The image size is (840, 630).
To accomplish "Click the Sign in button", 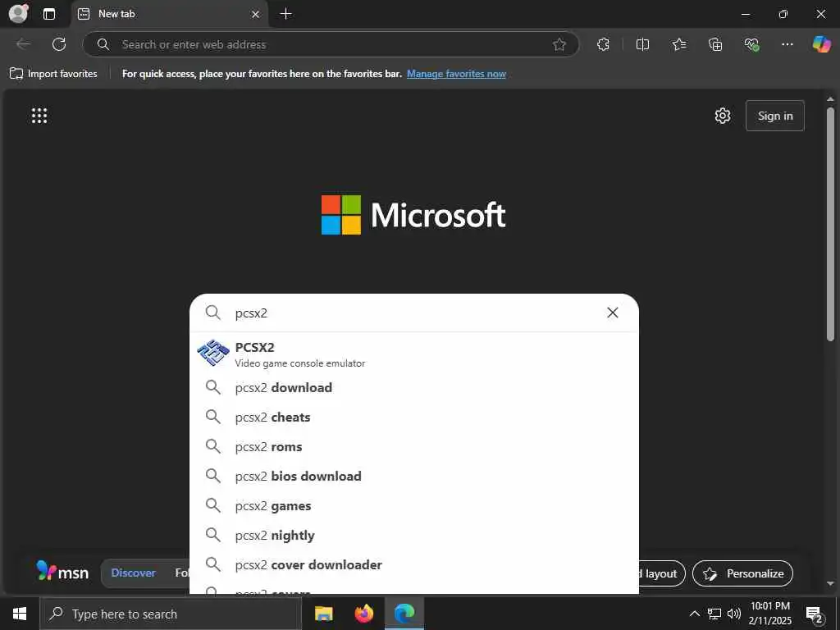I will pos(774,116).
